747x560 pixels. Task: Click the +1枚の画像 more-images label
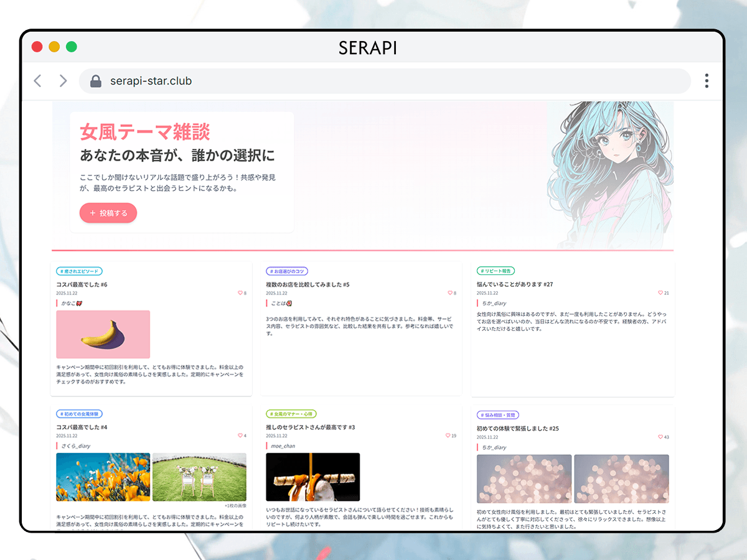pyautogui.click(x=235, y=506)
